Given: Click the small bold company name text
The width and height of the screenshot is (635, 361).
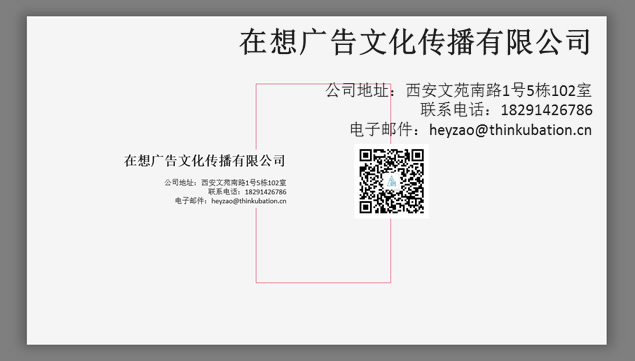Looking at the screenshot, I should click(x=205, y=161).
